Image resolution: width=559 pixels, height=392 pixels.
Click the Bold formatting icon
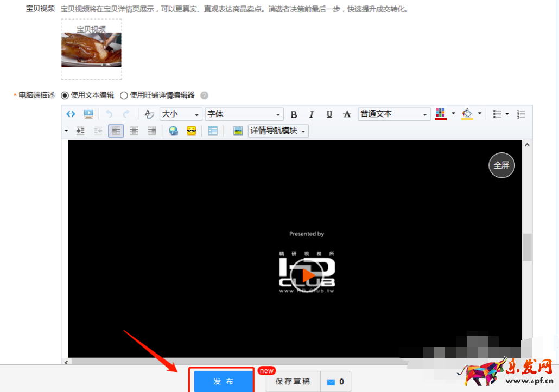click(294, 114)
